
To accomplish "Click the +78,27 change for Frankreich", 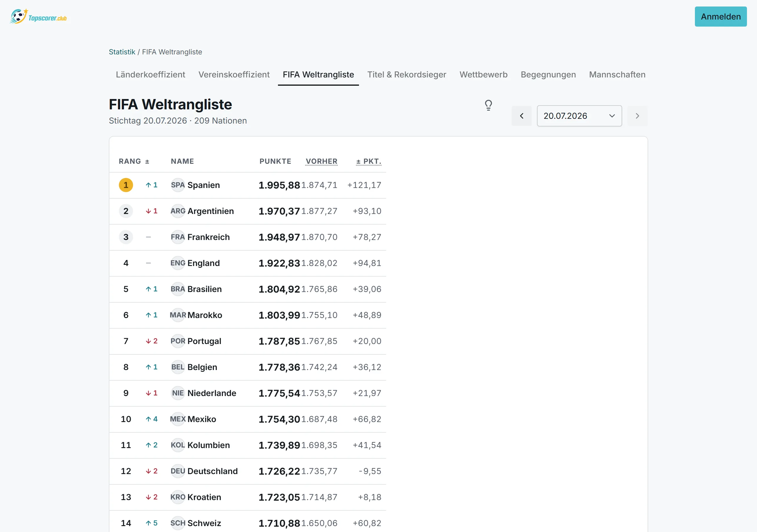I will (367, 237).
